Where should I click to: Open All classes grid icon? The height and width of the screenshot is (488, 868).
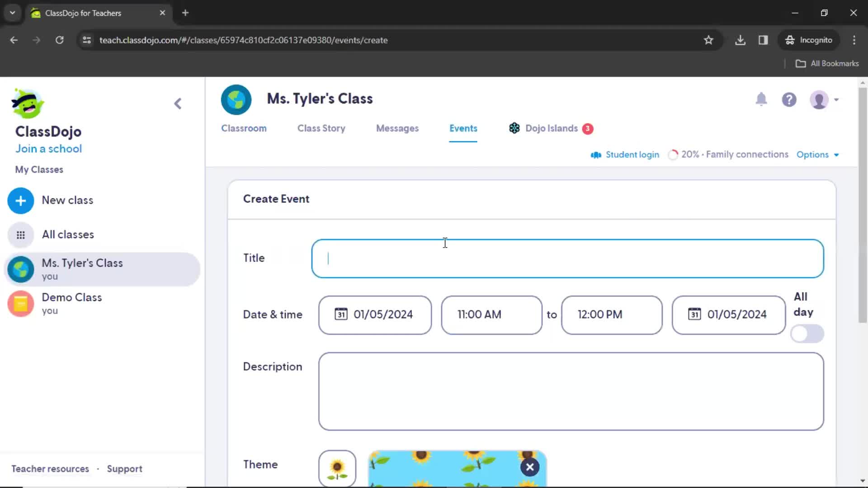[21, 235]
